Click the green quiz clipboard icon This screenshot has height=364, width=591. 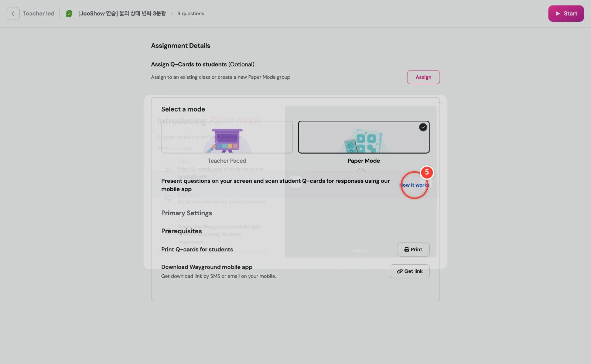pos(69,14)
